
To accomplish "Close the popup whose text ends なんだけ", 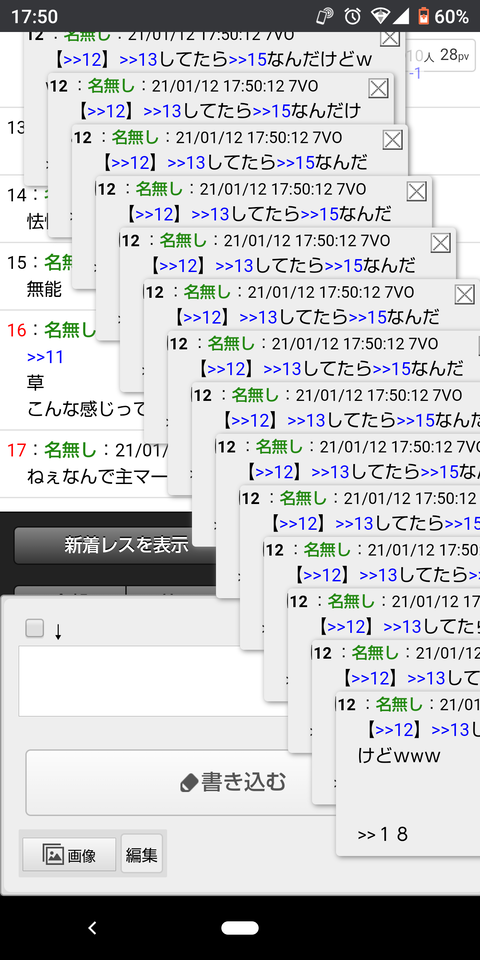I will tap(378, 89).
